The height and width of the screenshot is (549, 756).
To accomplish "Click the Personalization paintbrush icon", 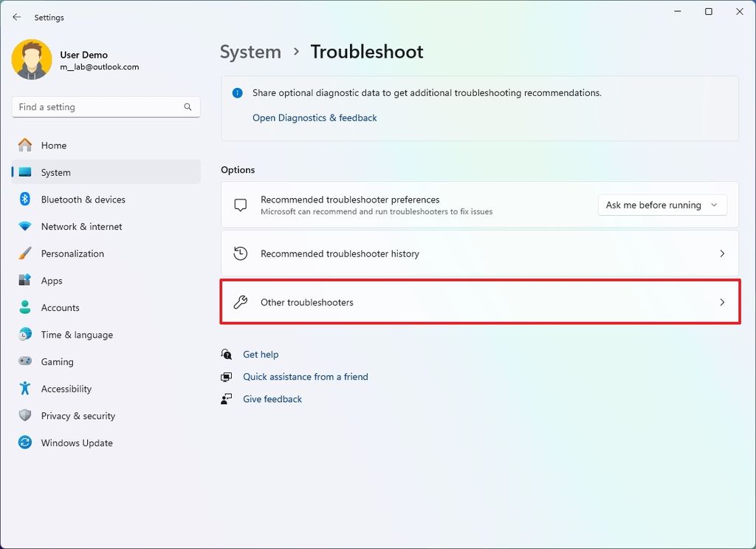I will tap(24, 253).
